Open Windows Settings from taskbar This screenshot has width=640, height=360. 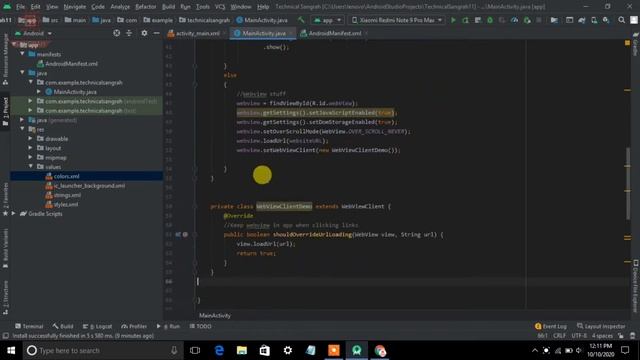click(288, 350)
